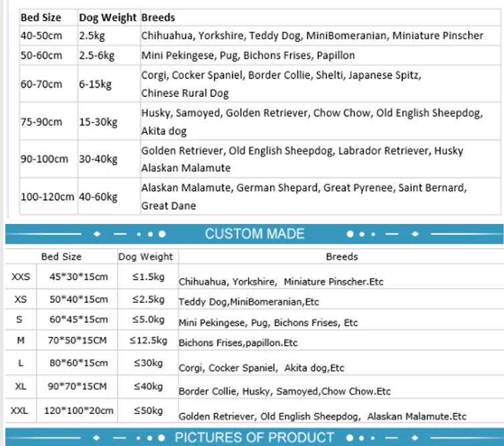Click the 'Mini Pekingese, Pug, Bichons Frises, Papillon' row
Image resolution: width=504 pixels, height=446 pixels.
tap(248, 55)
